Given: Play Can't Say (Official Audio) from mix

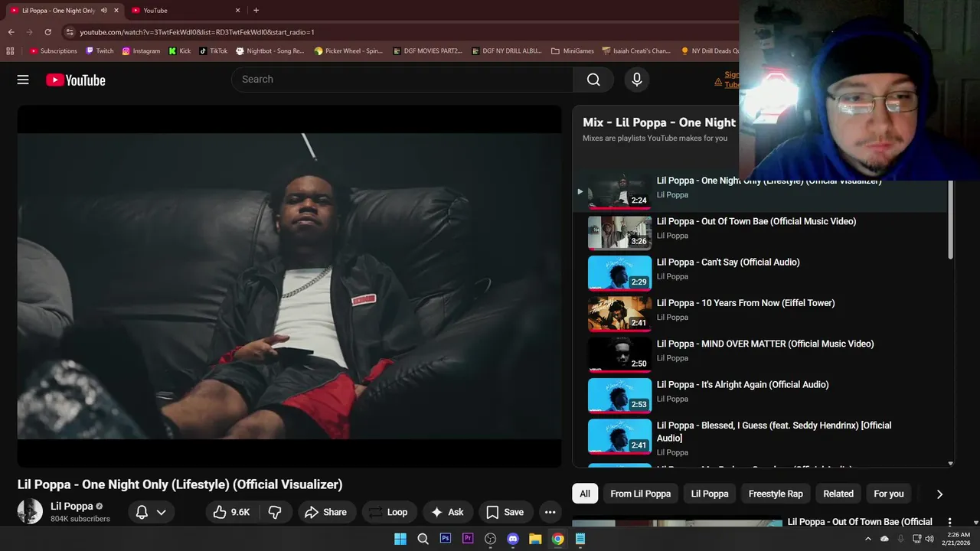Looking at the screenshot, I should (x=728, y=262).
